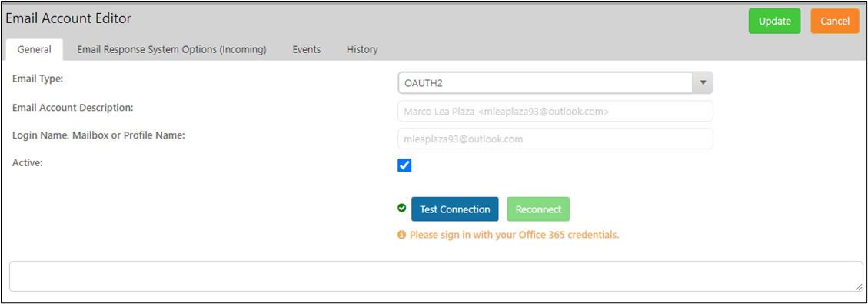The height and width of the screenshot is (304, 868).
Task: Open Email Response System Options (Incoming) tab
Action: pos(171,49)
